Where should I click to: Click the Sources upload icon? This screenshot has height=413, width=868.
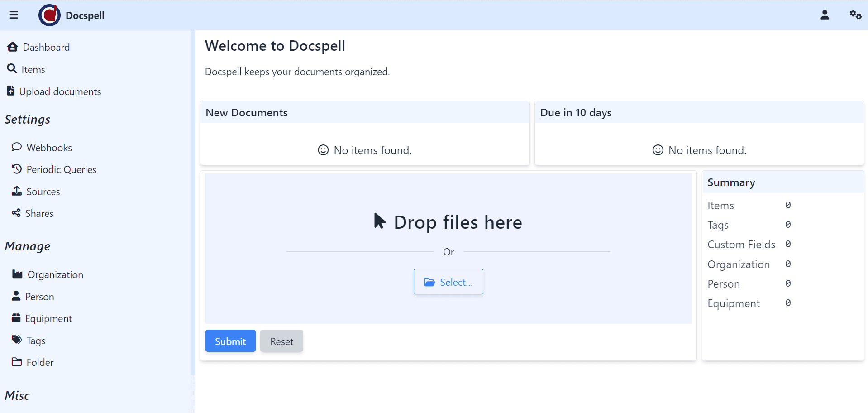16,191
